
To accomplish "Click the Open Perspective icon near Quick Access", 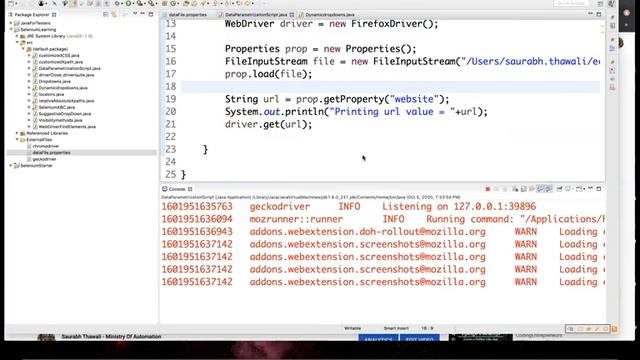I will pyautogui.click(x=600, y=4).
